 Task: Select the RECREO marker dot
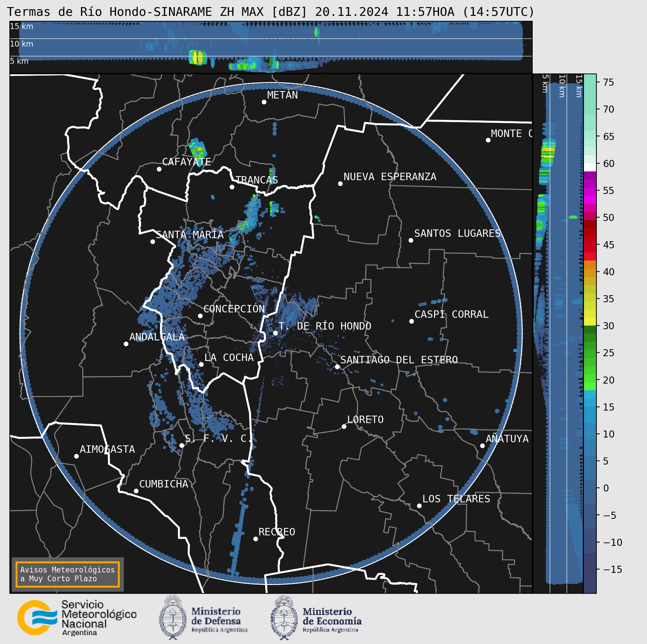pyautogui.click(x=255, y=539)
